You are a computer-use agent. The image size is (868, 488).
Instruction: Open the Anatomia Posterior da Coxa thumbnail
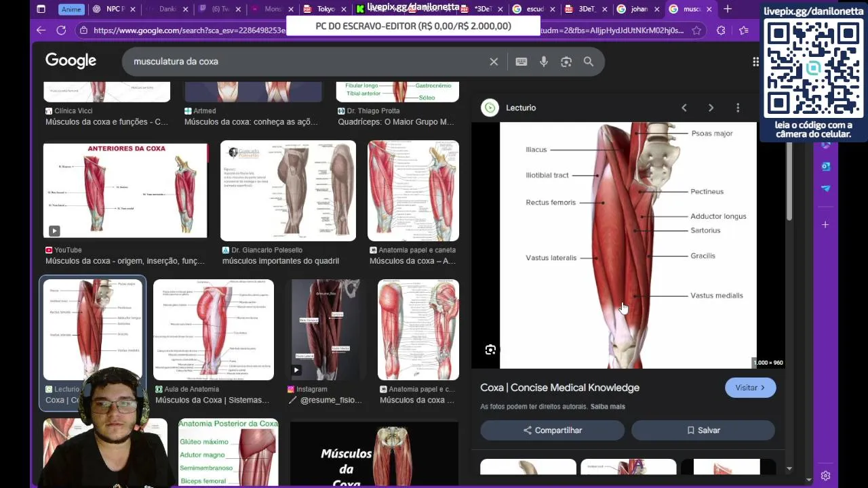pos(229,452)
